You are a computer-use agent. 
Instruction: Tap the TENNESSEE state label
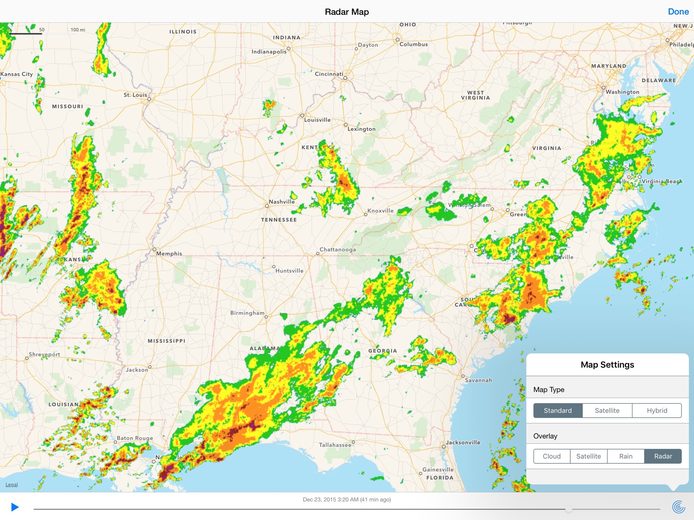[279, 220]
